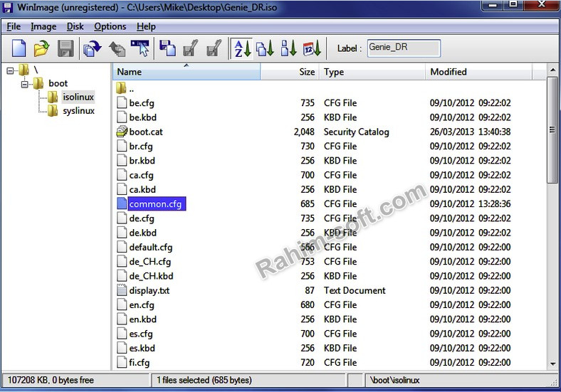This screenshot has height=392, width=561.
Task: Open the File menu
Action: [14, 26]
